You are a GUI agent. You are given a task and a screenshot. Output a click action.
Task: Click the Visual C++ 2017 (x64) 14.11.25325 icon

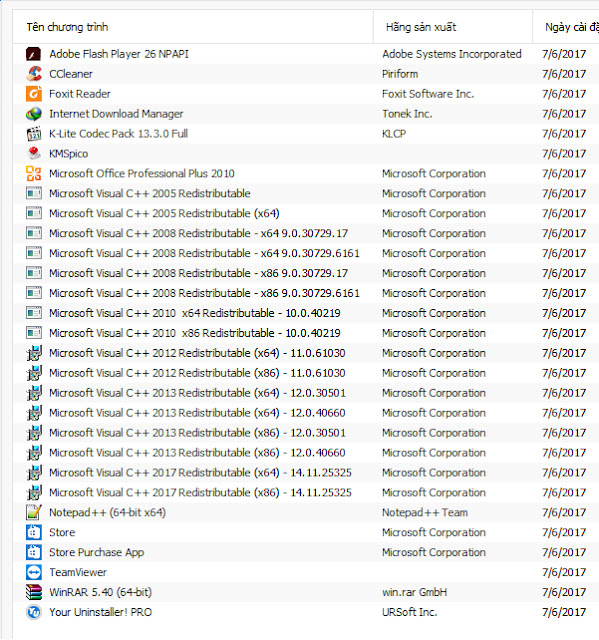click(33, 473)
